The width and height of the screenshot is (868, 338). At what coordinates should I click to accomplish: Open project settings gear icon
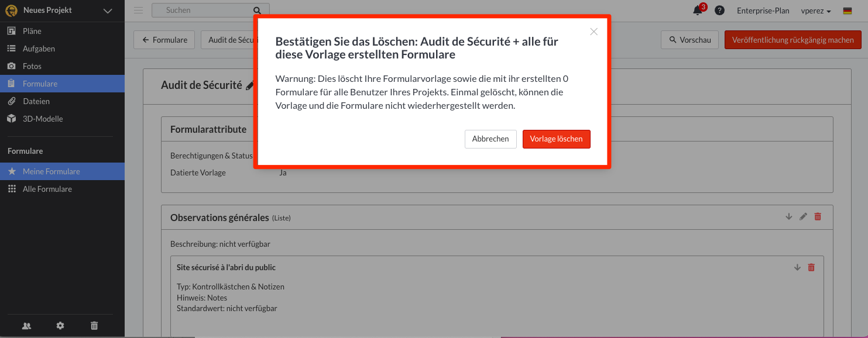click(60, 326)
